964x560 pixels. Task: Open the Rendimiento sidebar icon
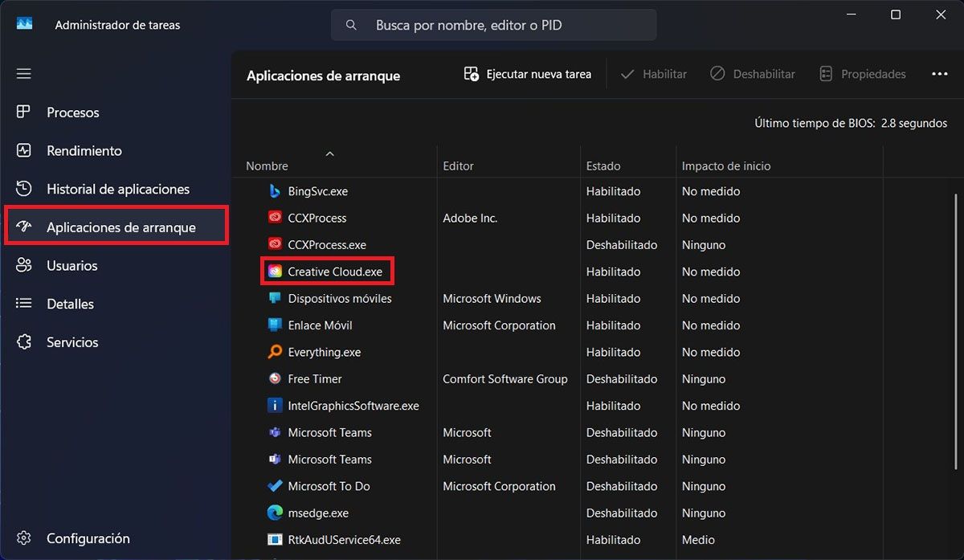coord(24,150)
